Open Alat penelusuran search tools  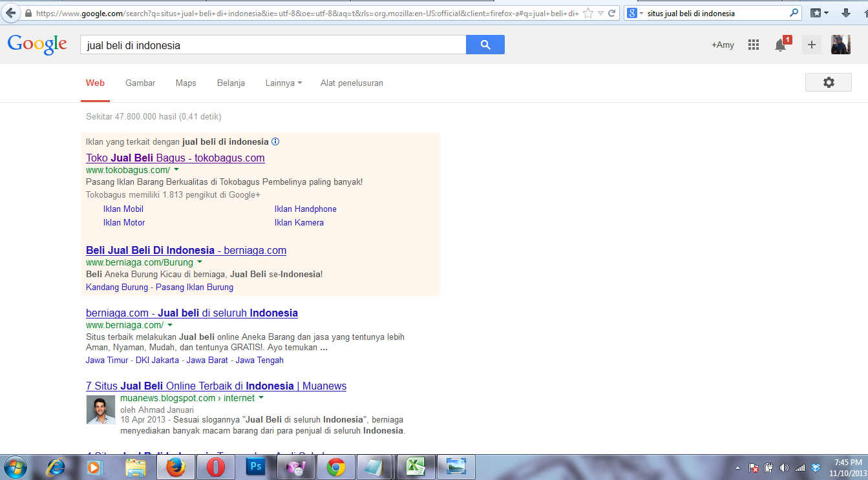(x=352, y=83)
